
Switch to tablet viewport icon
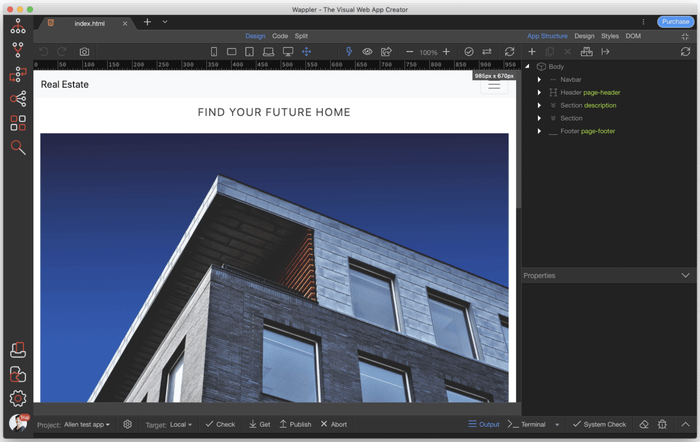(x=249, y=52)
